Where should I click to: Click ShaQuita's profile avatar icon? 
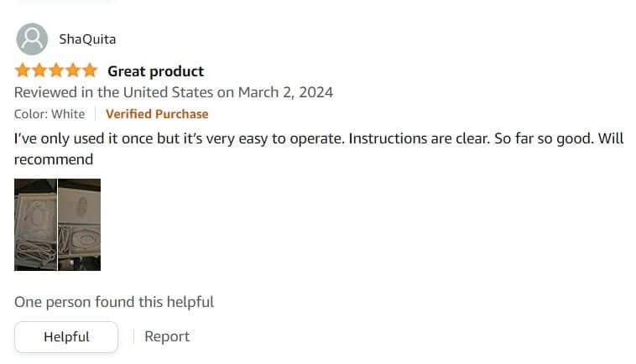click(x=32, y=39)
